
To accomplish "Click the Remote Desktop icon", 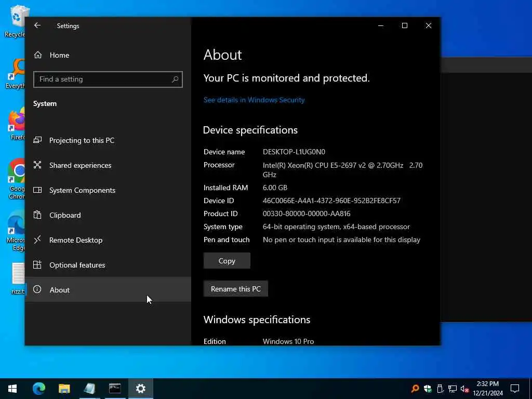I will (37, 240).
